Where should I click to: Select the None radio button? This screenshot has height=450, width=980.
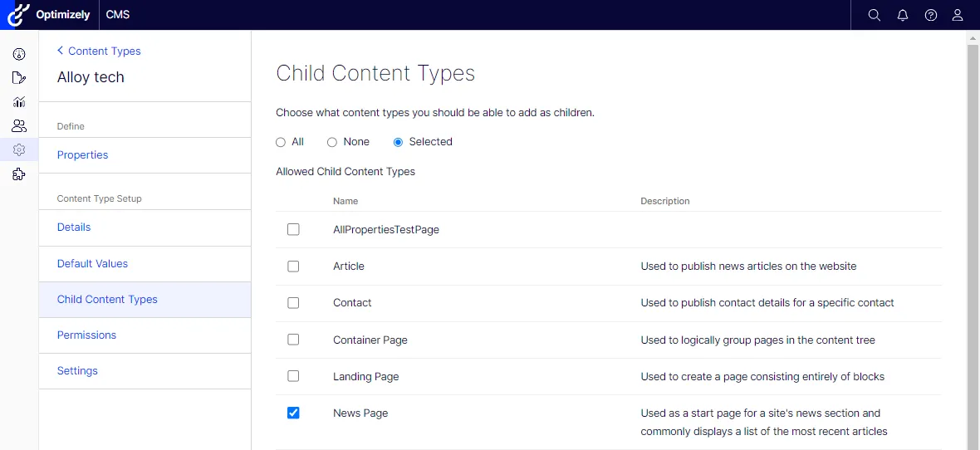click(332, 143)
